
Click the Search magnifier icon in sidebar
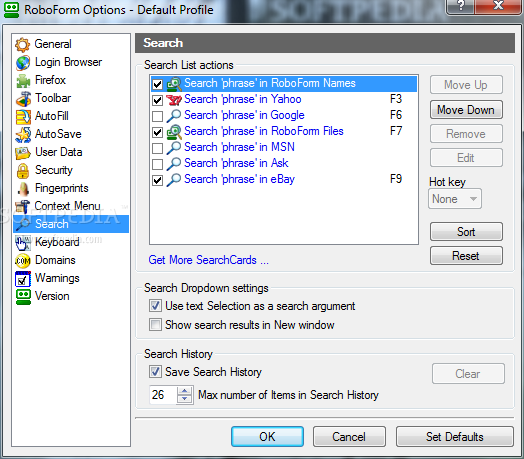(23, 224)
